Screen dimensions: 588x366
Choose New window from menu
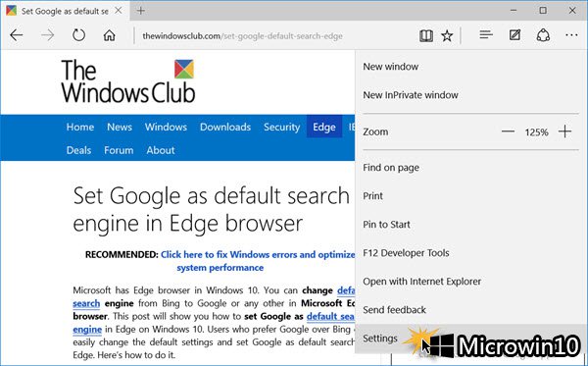[390, 67]
